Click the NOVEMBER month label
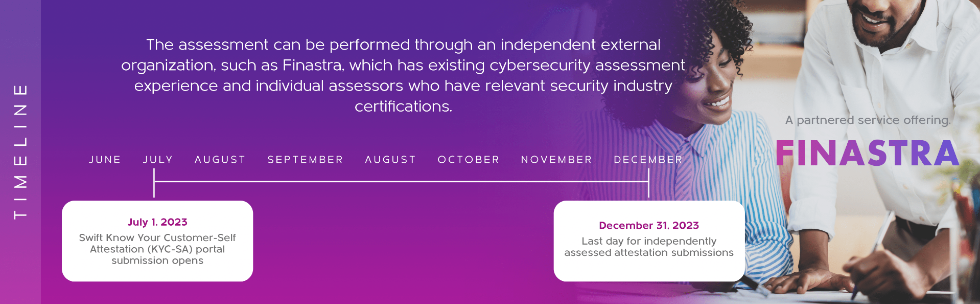Viewport: 980px width, 304px height. [556, 160]
